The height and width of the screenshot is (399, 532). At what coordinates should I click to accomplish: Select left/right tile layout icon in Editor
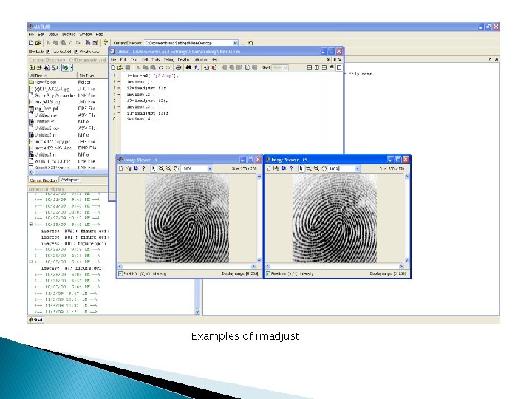click(316, 68)
